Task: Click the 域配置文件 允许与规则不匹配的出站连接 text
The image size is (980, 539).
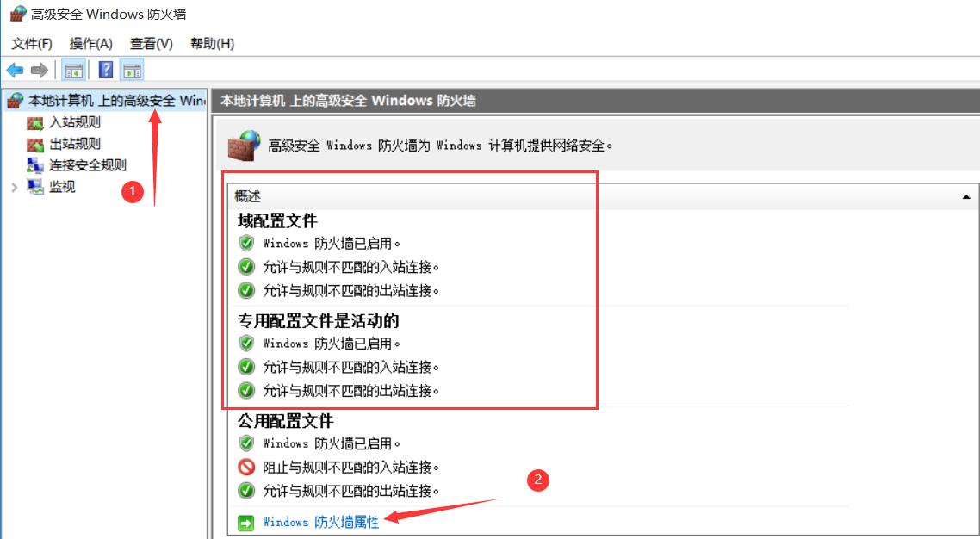Action: [x=351, y=291]
